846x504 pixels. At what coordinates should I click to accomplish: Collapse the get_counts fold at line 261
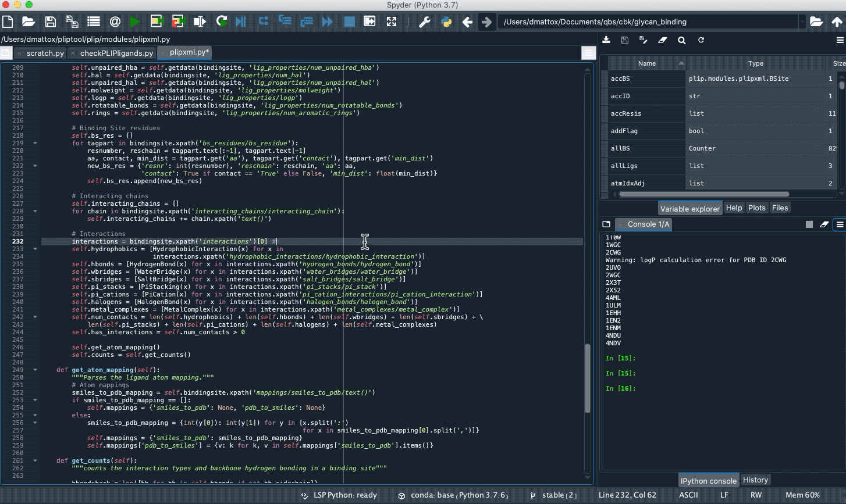(x=35, y=460)
